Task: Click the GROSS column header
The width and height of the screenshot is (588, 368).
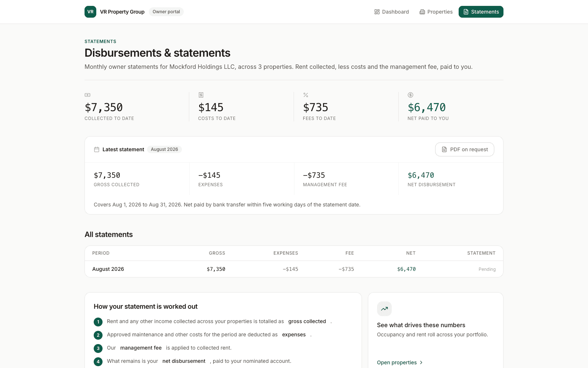Action: coord(217,253)
